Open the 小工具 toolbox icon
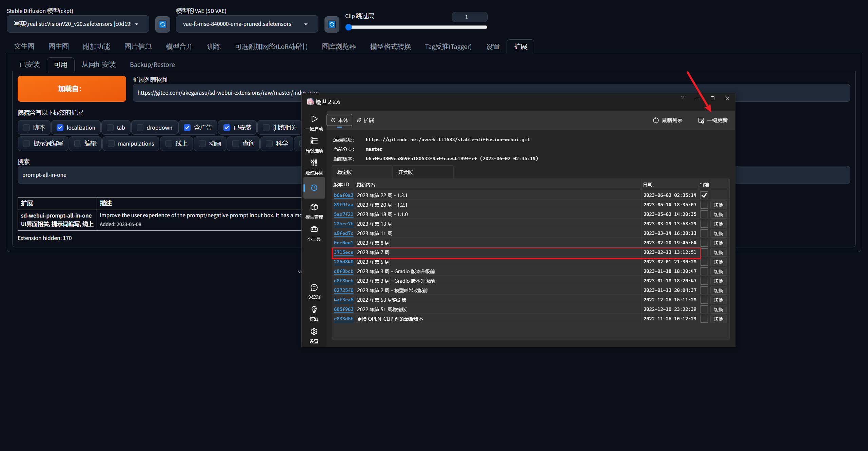The width and height of the screenshot is (868, 451). tap(314, 229)
